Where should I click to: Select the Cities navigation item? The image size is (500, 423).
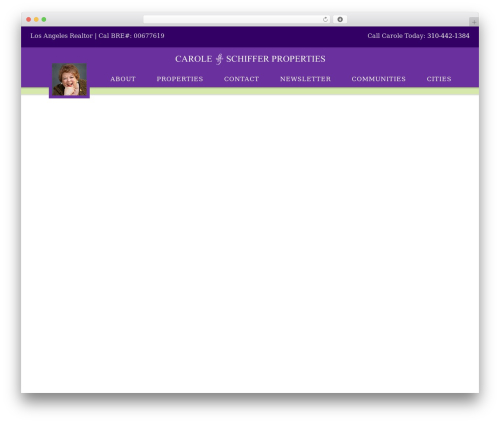(x=439, y=79)
